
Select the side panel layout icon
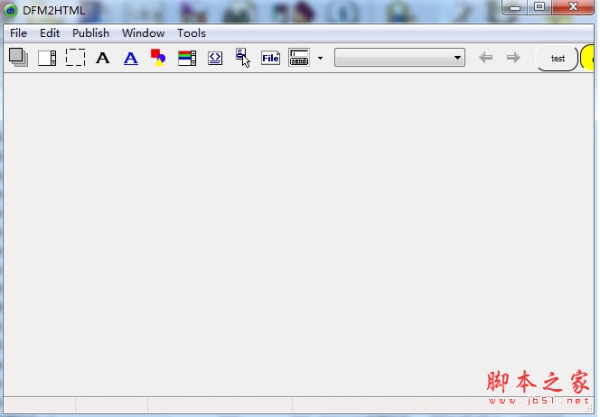[x=47, y=58]
